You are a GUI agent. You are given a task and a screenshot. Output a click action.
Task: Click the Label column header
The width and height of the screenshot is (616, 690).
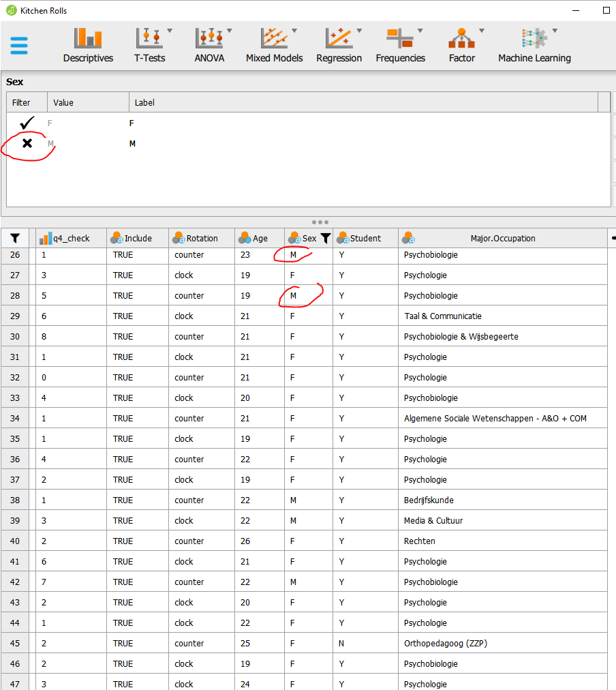click(364, 102)
